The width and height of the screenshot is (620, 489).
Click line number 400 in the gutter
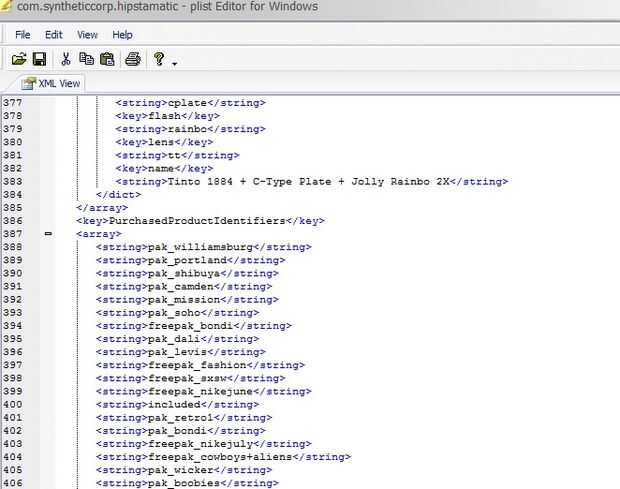13,404
